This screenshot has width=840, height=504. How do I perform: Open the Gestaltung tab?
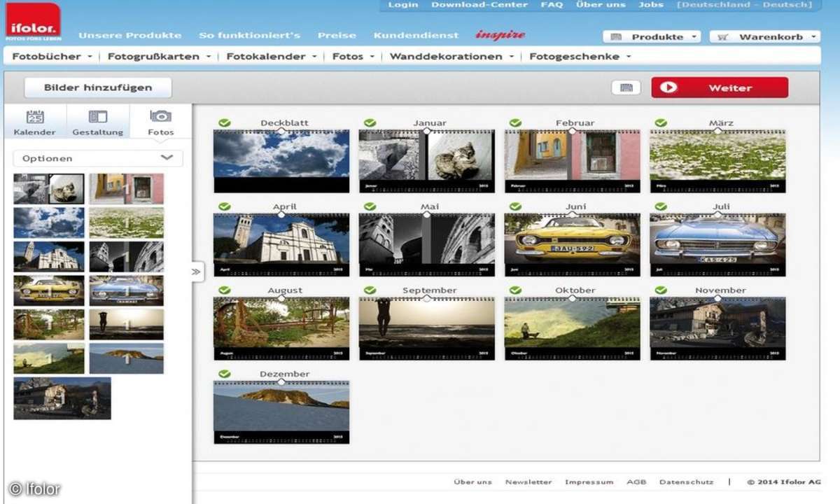(x=98, y=122)
